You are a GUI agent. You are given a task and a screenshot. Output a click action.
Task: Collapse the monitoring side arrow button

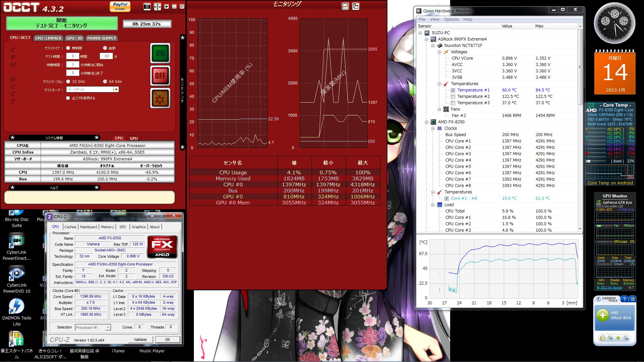coord(182,147)
